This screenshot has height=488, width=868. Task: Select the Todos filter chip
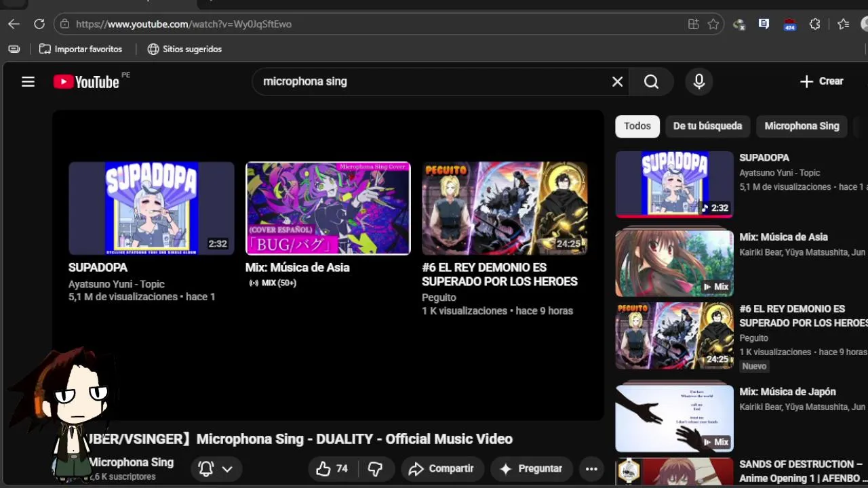coord(637,126)
